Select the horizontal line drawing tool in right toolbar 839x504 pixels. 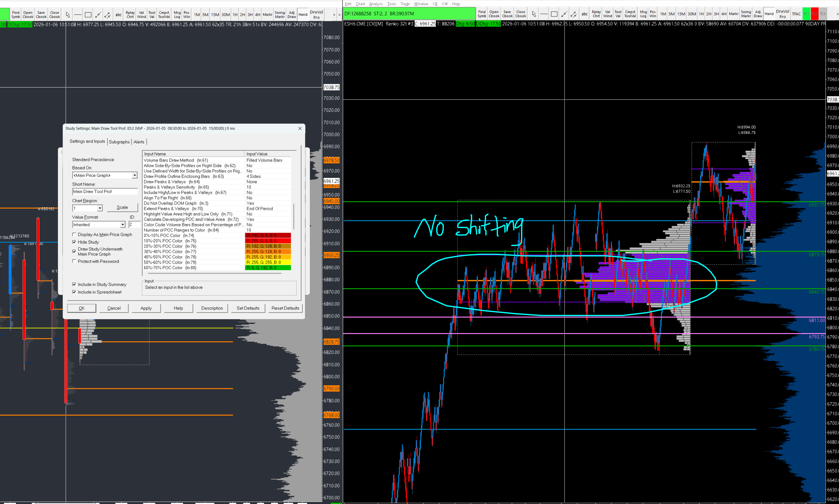544,14
